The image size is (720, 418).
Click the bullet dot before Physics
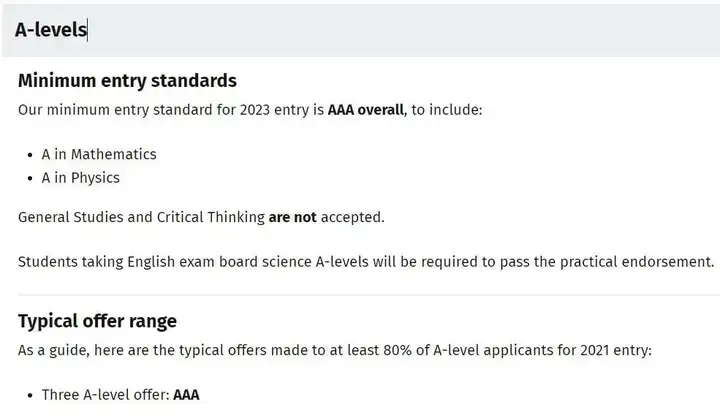pos(30,179)
